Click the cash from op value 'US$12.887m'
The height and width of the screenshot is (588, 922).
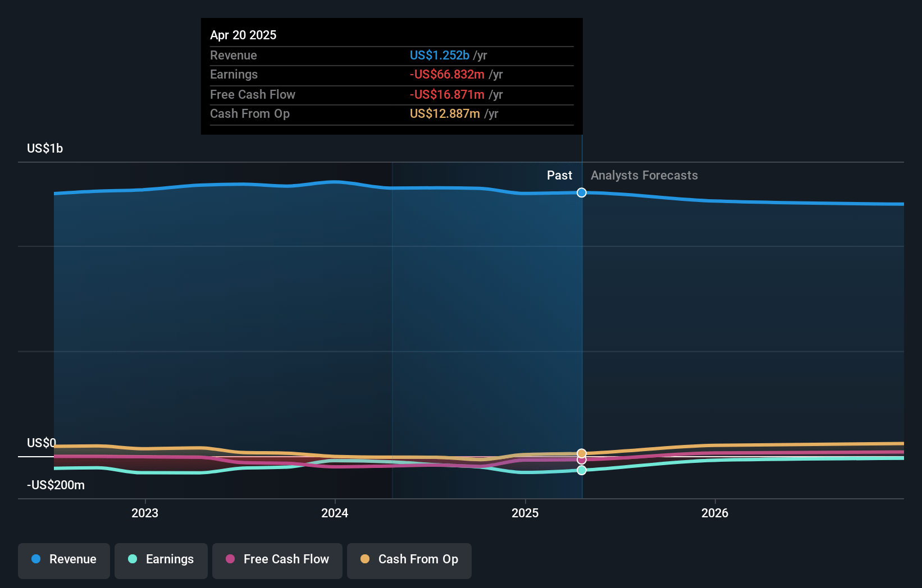445,113
